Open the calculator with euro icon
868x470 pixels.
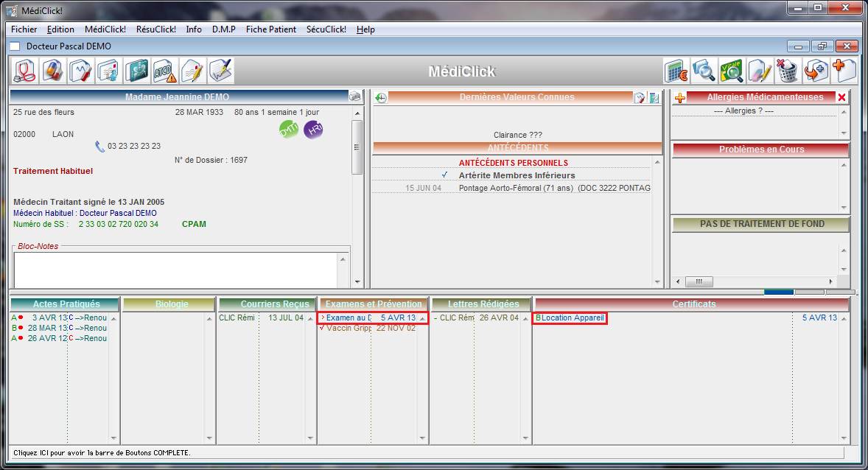click(676, 71)
